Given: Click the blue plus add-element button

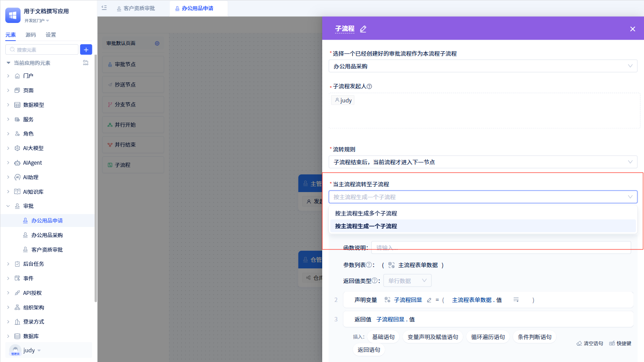Looking at the screenshot, I should pyautogui.click(x=86, y=49).
